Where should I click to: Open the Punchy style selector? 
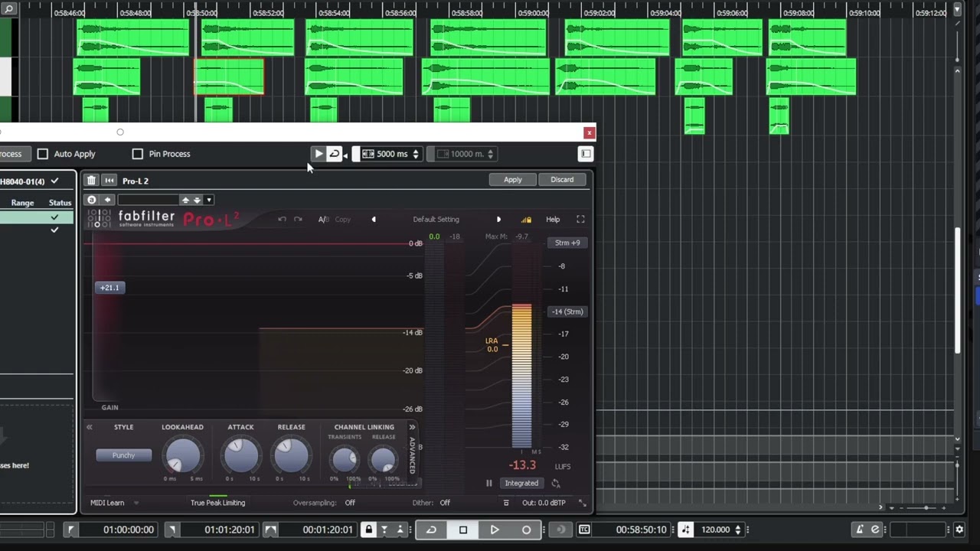point(123,455)
